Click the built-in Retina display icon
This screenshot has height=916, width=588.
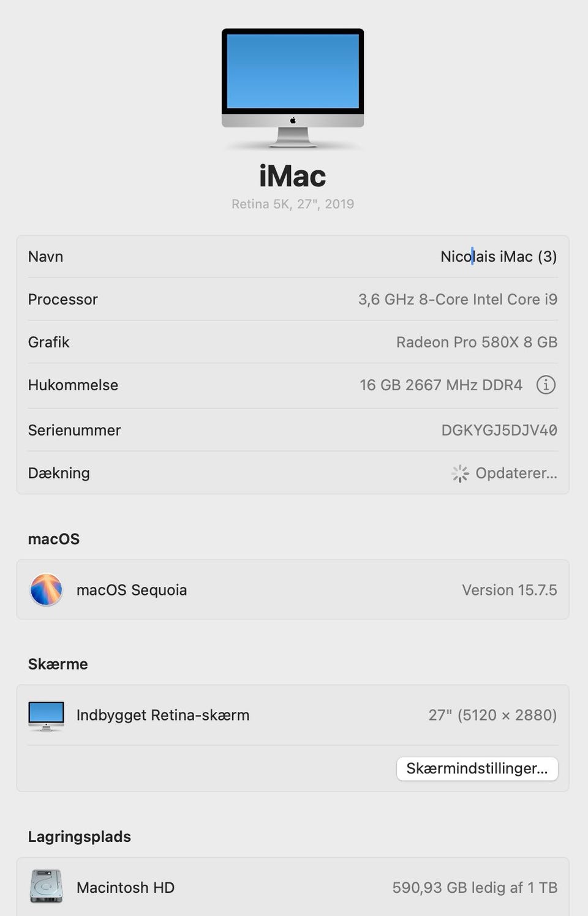click(47, 716)
